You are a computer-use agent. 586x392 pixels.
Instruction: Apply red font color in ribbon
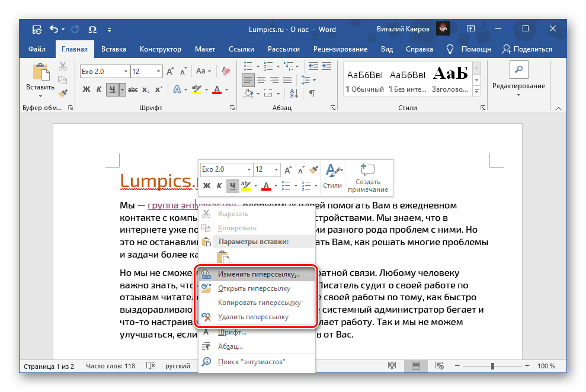[217, 89]
